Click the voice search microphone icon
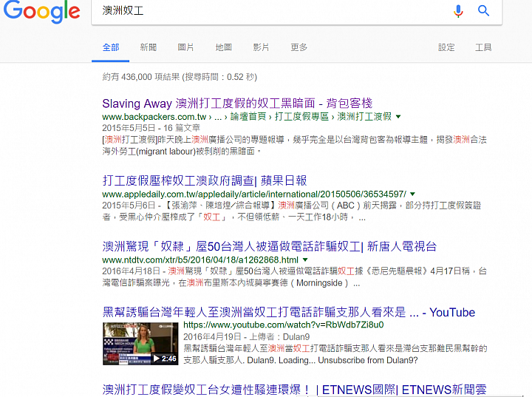Image resolution: width=532 pixels, height=397 pixels. (458, 11)
